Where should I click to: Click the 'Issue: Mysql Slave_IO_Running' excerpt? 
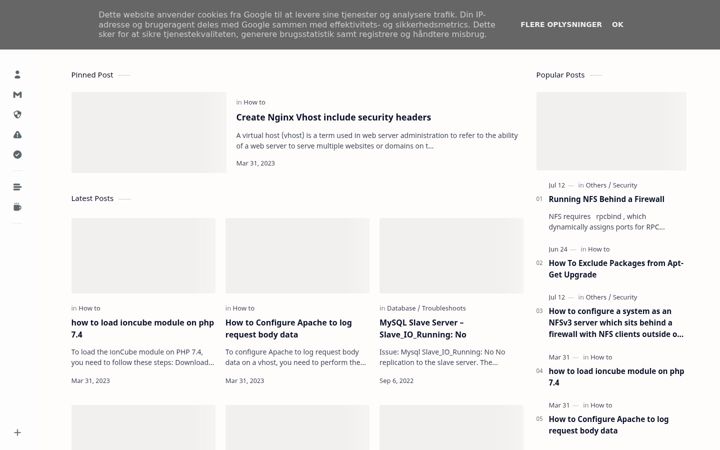pos(442,357)
